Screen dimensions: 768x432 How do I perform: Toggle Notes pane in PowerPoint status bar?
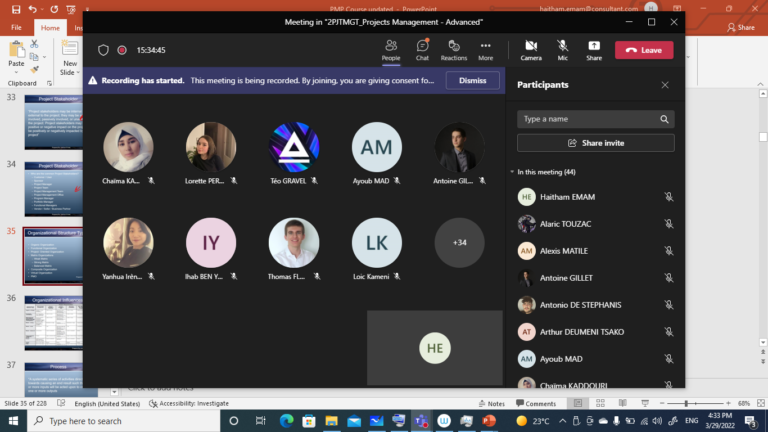coord(492,404)
